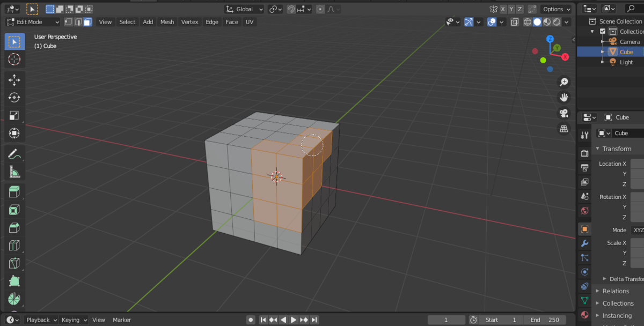Toggle proportional editing

(x=320, y=9)
